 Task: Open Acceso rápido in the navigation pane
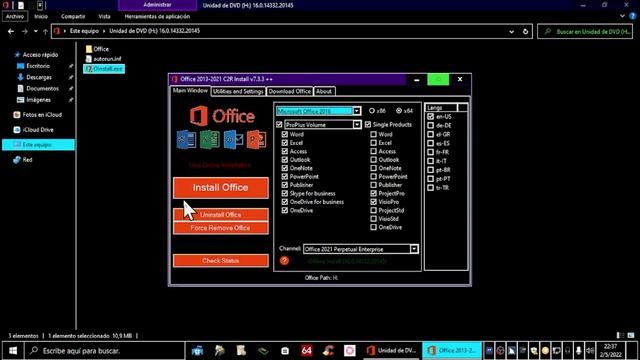[x=36, y=55]
